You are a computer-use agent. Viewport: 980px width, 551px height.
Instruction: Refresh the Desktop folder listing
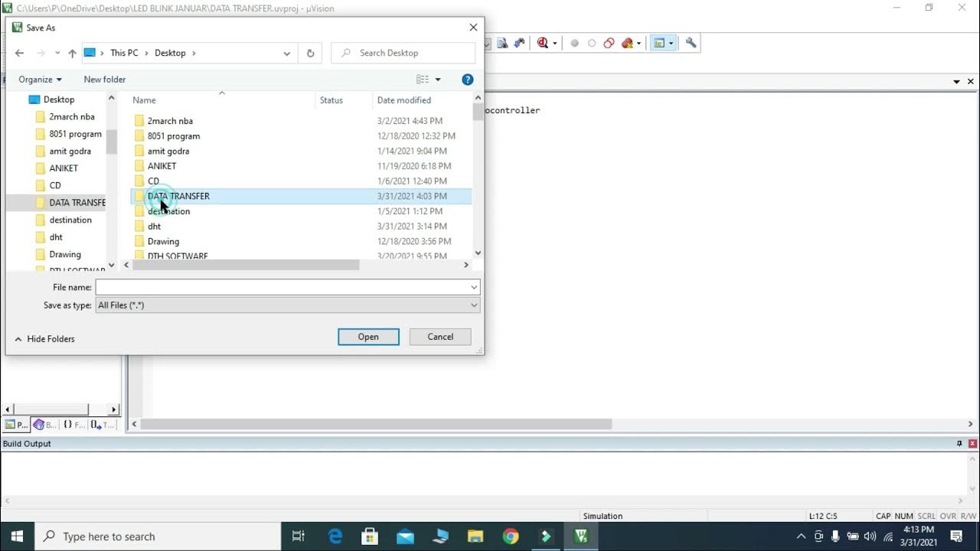pos(310,53)
